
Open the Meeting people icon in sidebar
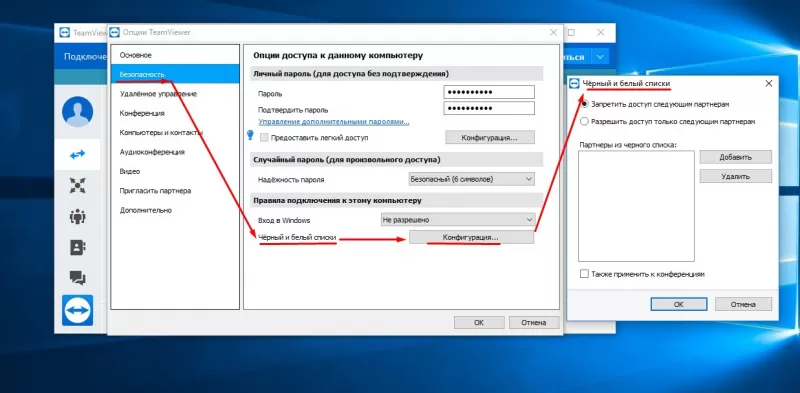tap(78, 216)
